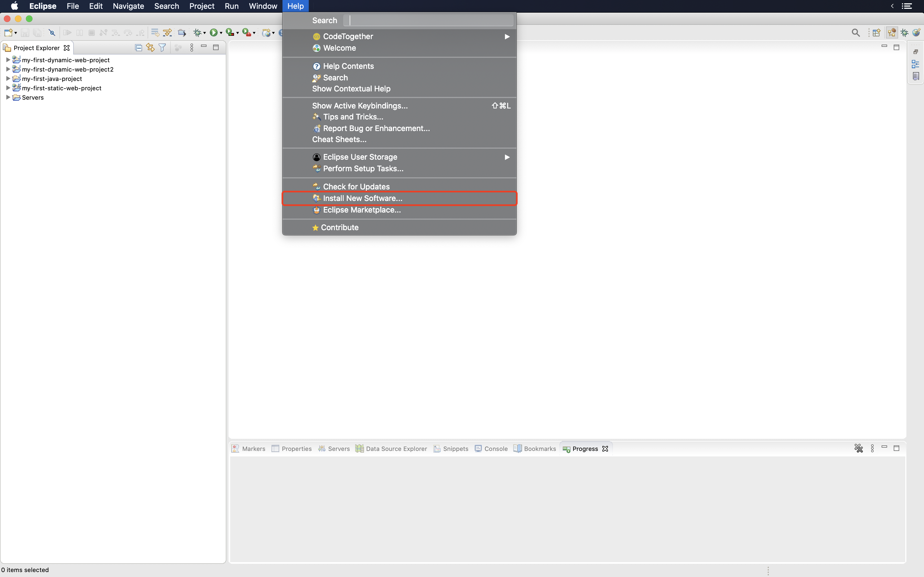Switch to the Data Source Explorer tab
Image resolution: width=924 pixels, height=577 pixels.
(x=391, y=449)
